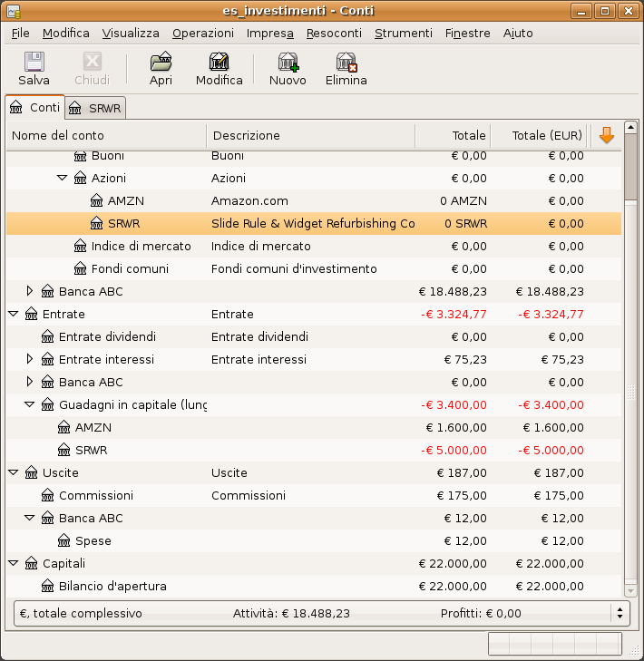This screenshot has height=661, width=644.
Task: Collapse the Azioni account tree
Action: tap(62, 178)
